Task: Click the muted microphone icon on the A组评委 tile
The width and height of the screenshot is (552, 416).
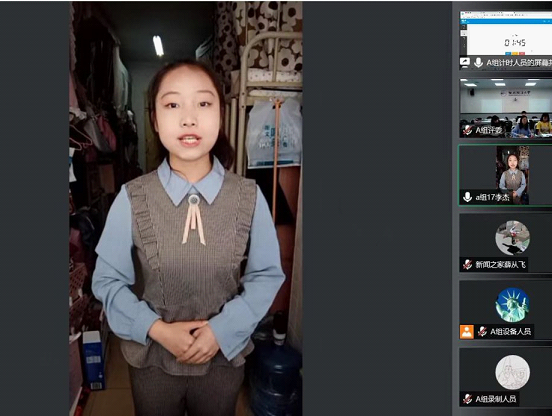Action: [467, 130]
